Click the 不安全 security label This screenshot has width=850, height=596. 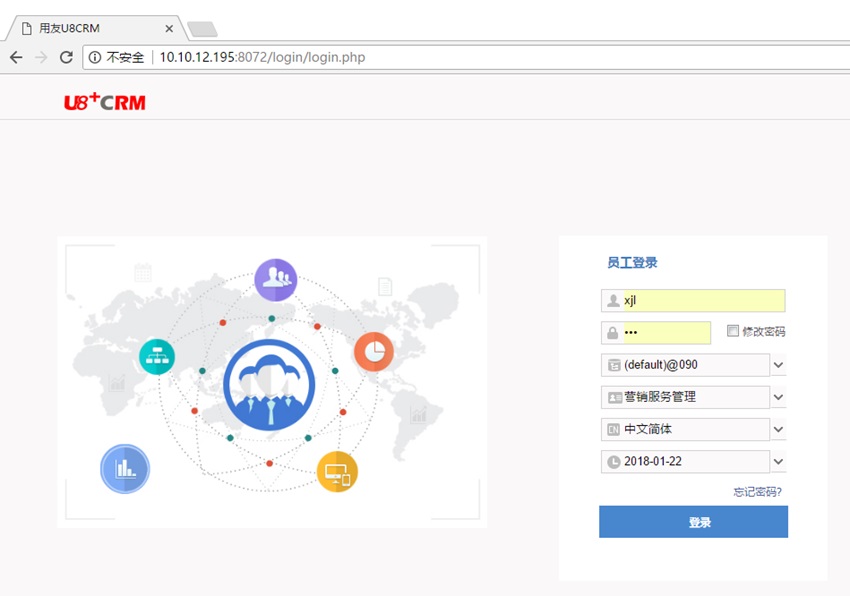tap(125, 57)
